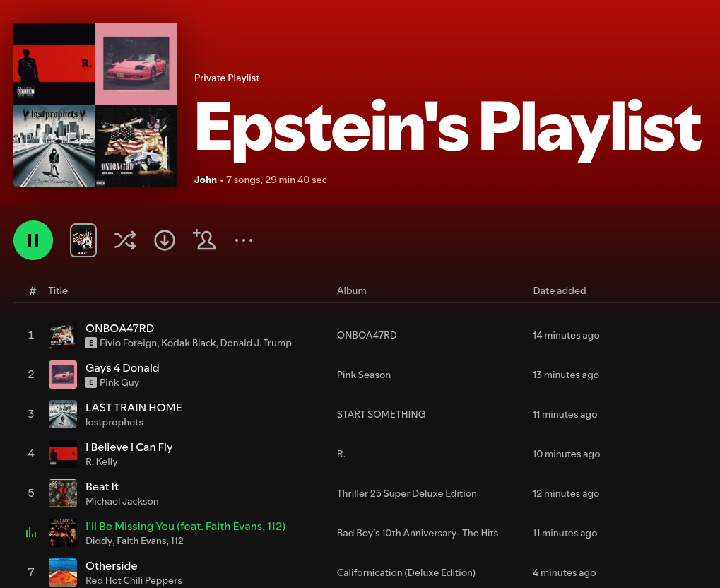Sort by the # column header
This screenshot has width=720, height=588.
(x=32, y=290)
